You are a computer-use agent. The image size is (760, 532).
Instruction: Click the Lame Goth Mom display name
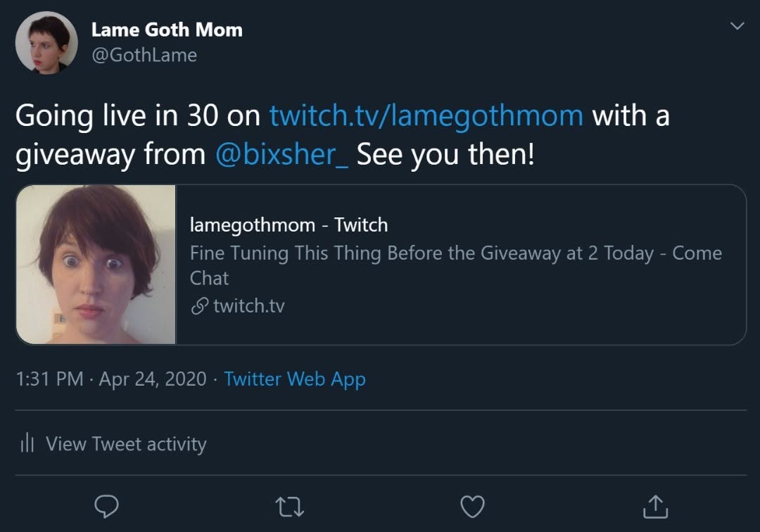click(x=167, y=30)
